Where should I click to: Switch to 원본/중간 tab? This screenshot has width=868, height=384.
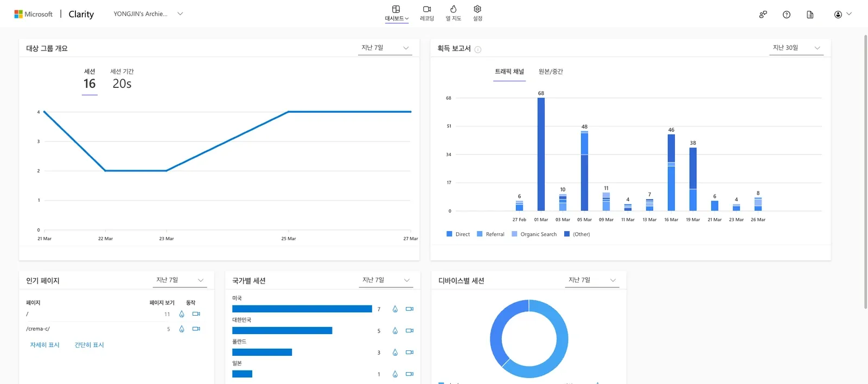click(551, 72)
